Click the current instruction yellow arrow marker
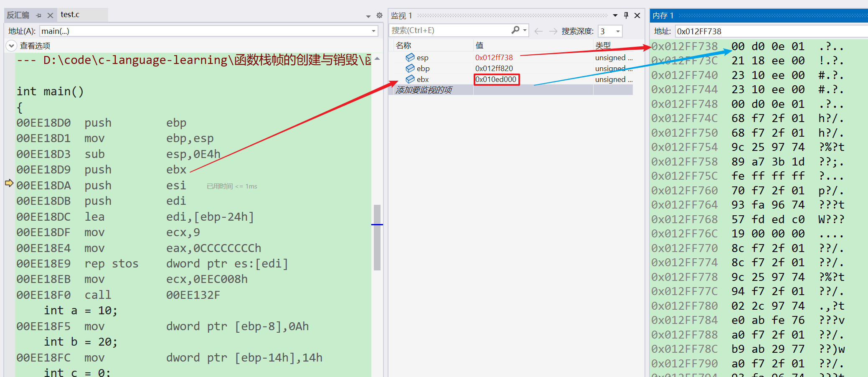868x377 pixels. point(9,183)
